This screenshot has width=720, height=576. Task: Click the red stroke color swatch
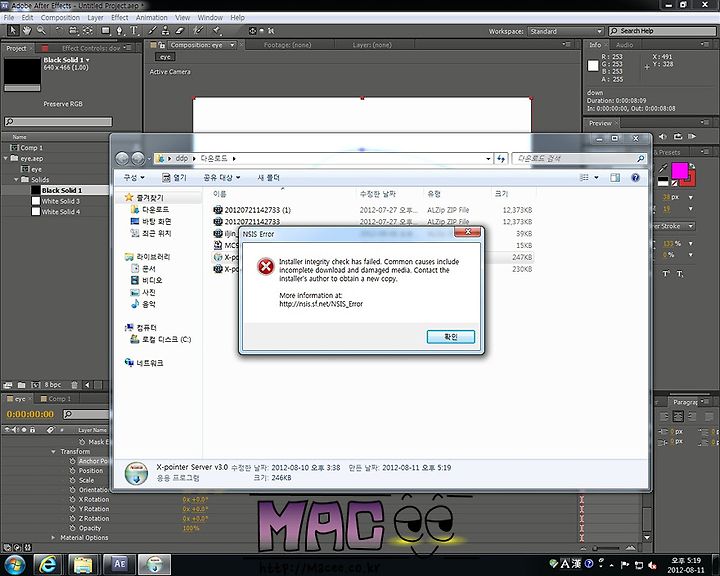(691, 181)
